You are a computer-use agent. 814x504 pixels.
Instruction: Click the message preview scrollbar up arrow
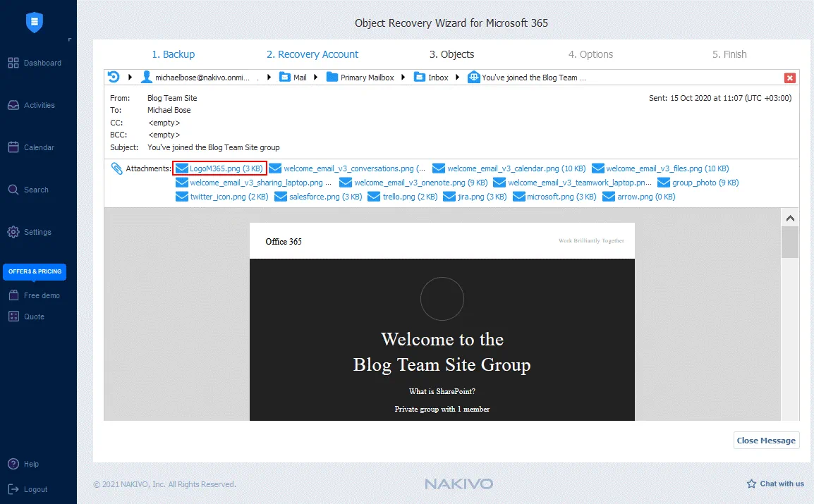pyautogui.click(x=790, y=218)
